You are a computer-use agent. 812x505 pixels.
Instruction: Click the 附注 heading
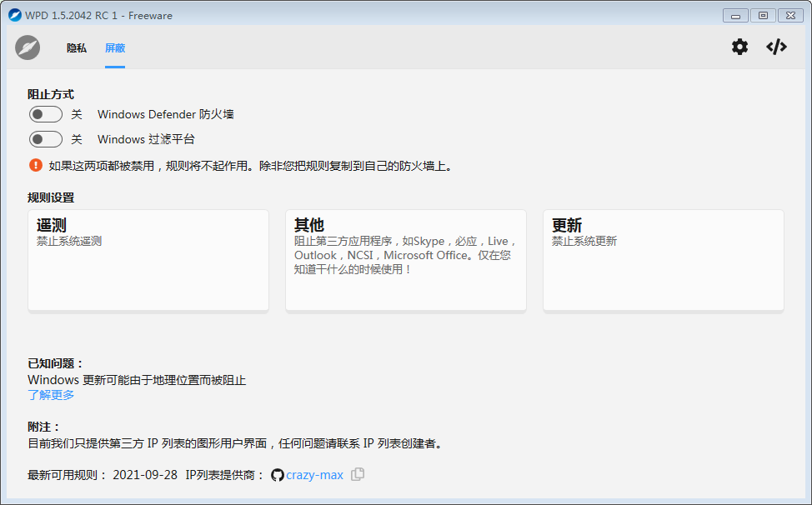44,427
